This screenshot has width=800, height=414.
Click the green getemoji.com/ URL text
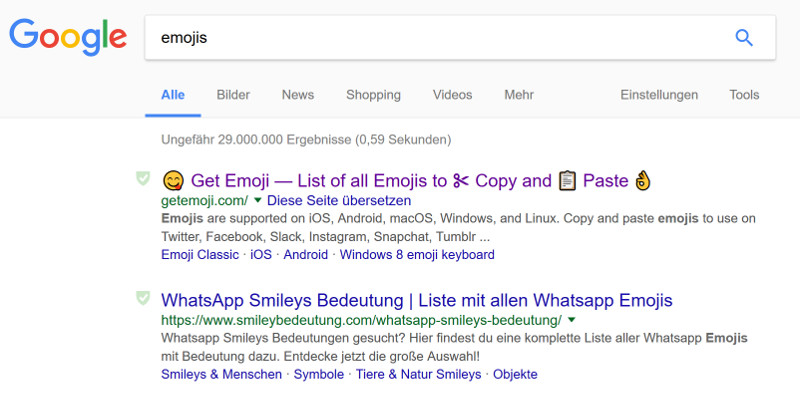(x=205, y=200)
